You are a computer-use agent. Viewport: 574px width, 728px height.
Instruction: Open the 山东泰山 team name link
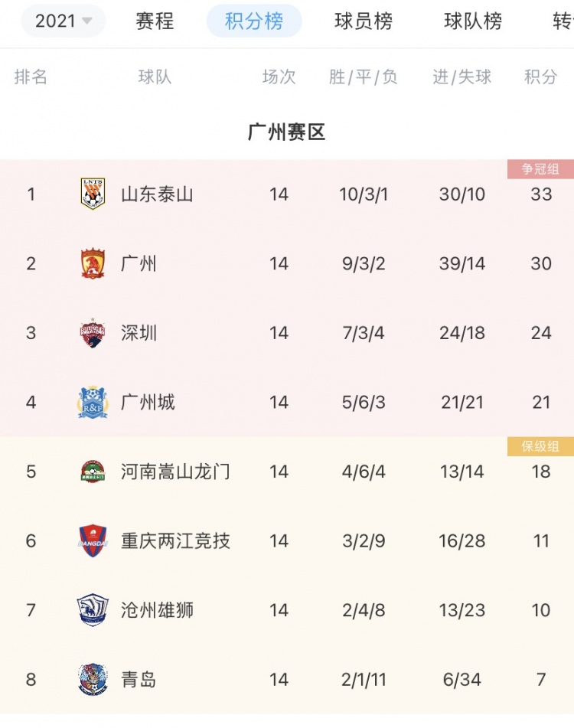click(x=157, y=194)
